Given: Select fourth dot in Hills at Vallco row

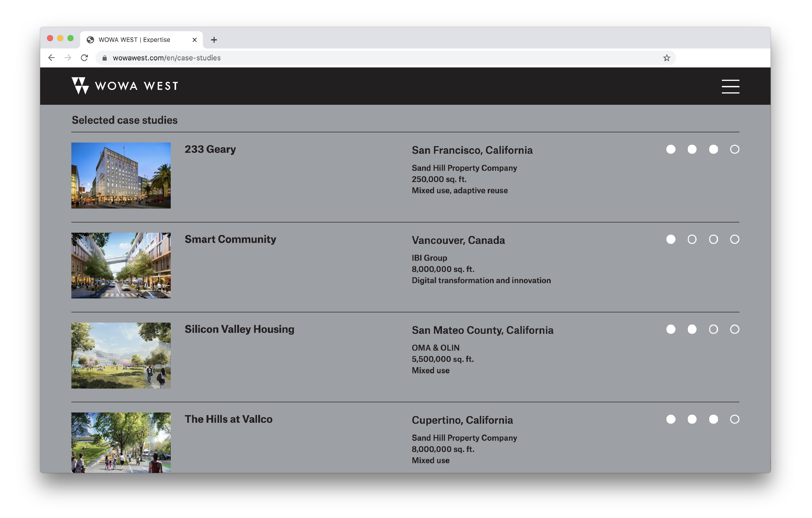Looking at the screenshot, I should (735, 419).
